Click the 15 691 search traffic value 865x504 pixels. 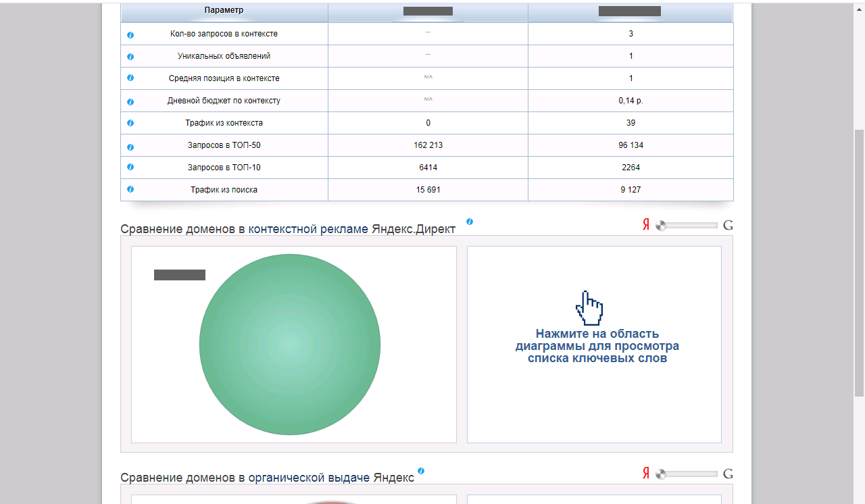click(x=428, y=190)
